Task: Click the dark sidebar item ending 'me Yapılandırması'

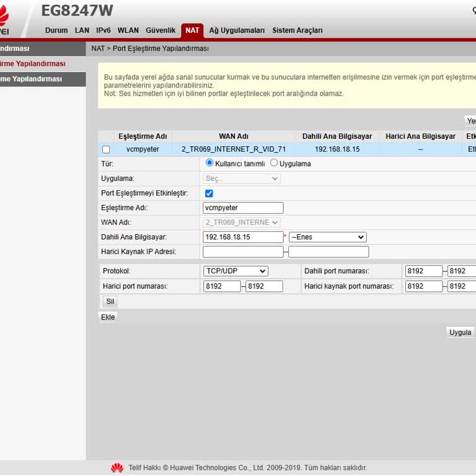Action: [x=43, y=79]
